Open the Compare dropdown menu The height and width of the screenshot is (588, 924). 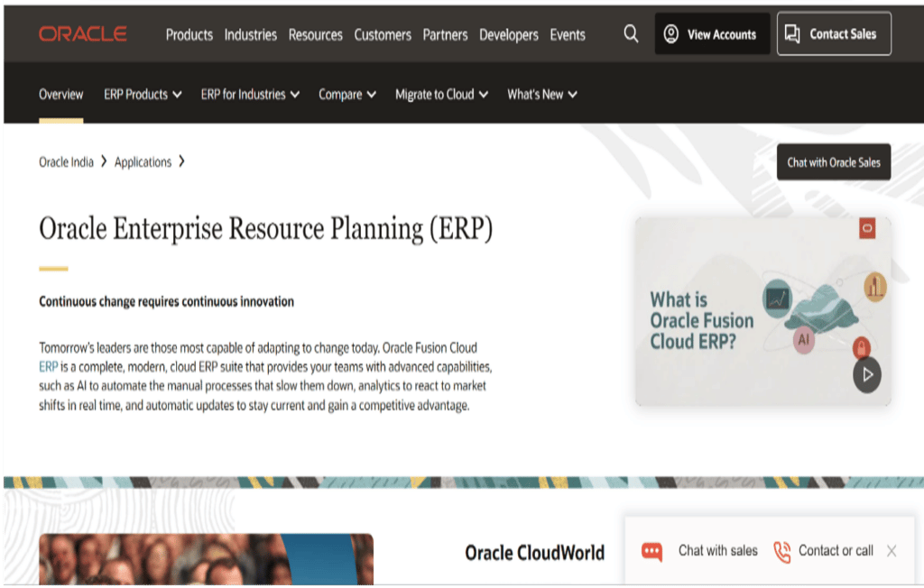point(347,95)
